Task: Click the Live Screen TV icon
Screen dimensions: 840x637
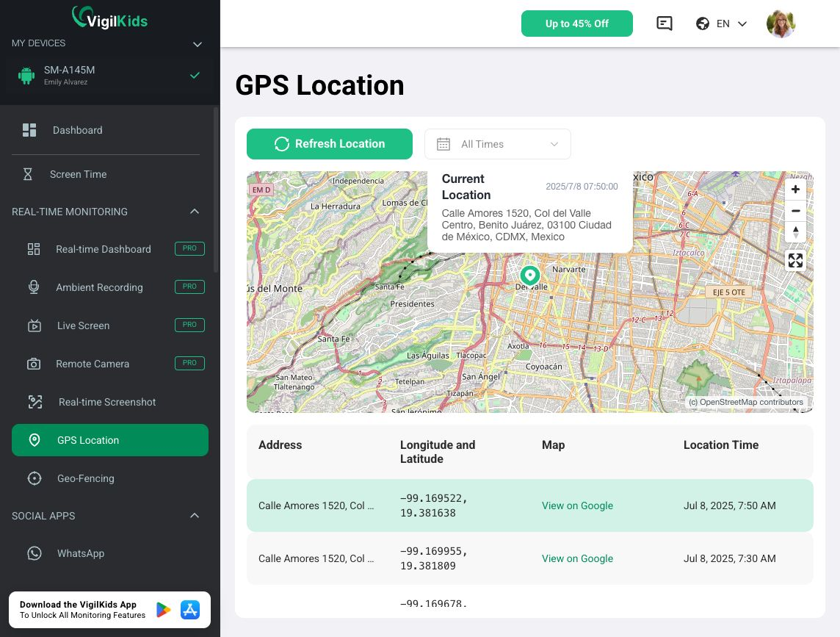Action: [35, 325]
